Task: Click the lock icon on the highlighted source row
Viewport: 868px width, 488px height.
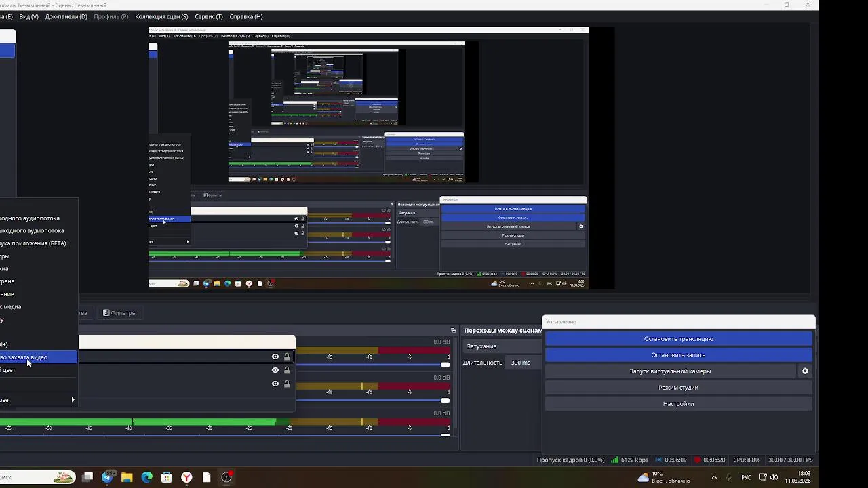Action: [x=287, y=357]
